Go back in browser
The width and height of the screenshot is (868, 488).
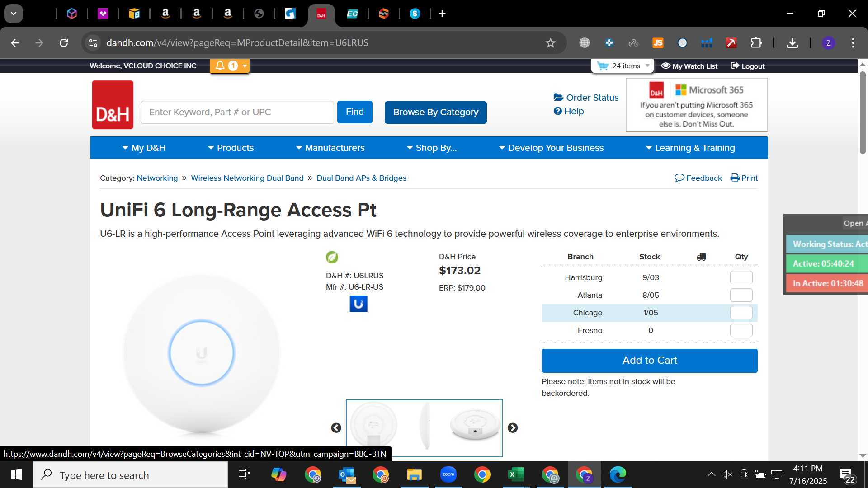[x=15, y=43]
